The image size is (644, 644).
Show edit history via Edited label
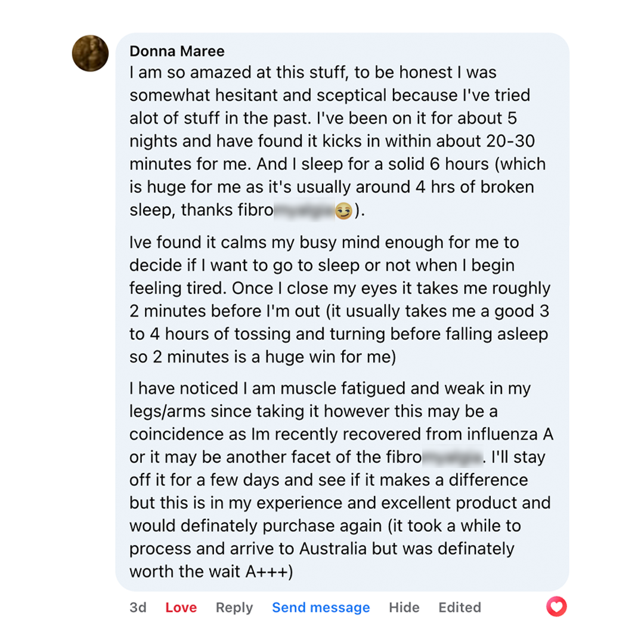[x=460, y=608]
